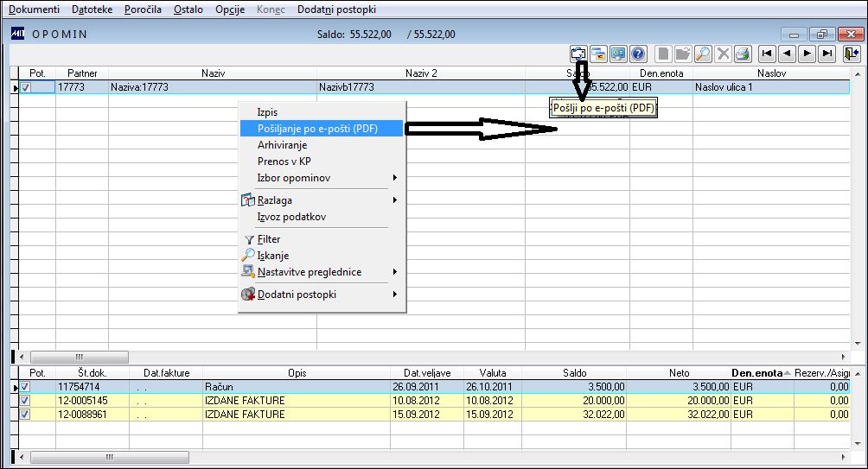
Task: Click the send by e-mail PDF toolbar icon
Action: click(x=578, y=54)
